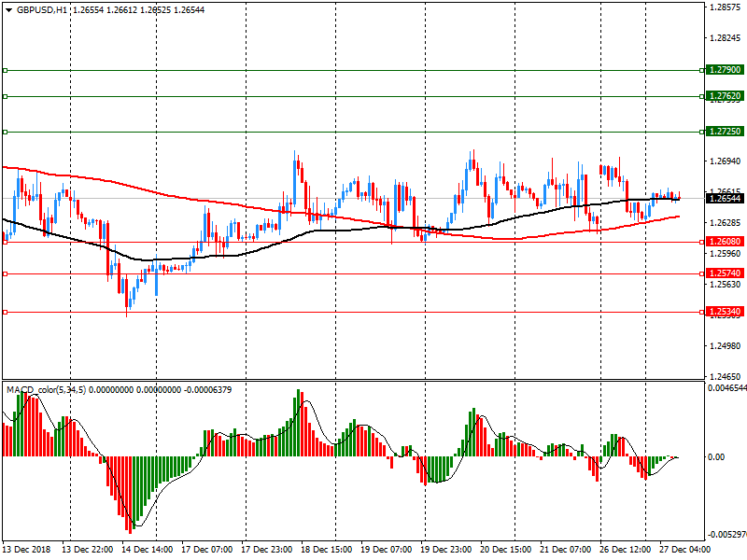
Task: Select the red 1.25340 price level tag
Action: tap(725, 312)
